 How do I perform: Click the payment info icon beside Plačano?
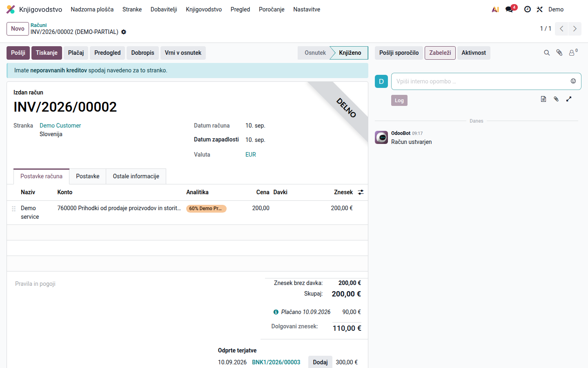tap(276, 312)
